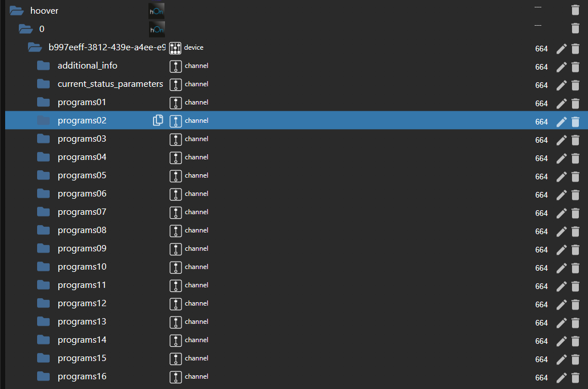Viewport: 588px width, 389px height.
Task: Collapse the folder named 0
Action: coord(25,28)
